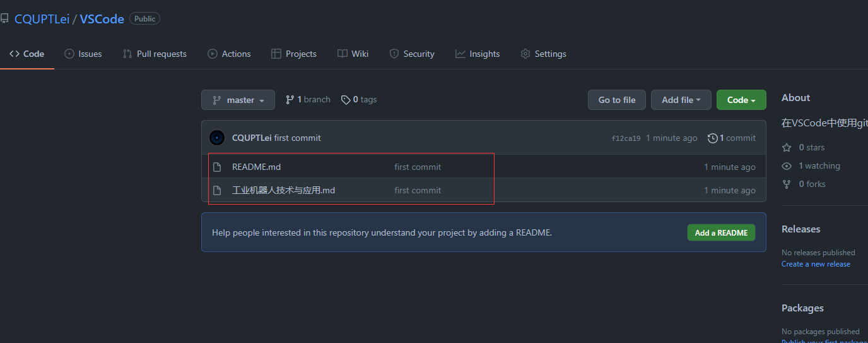868x343 pixels.
Task: Open the Pull requests tab
Action: pos(155,54)
